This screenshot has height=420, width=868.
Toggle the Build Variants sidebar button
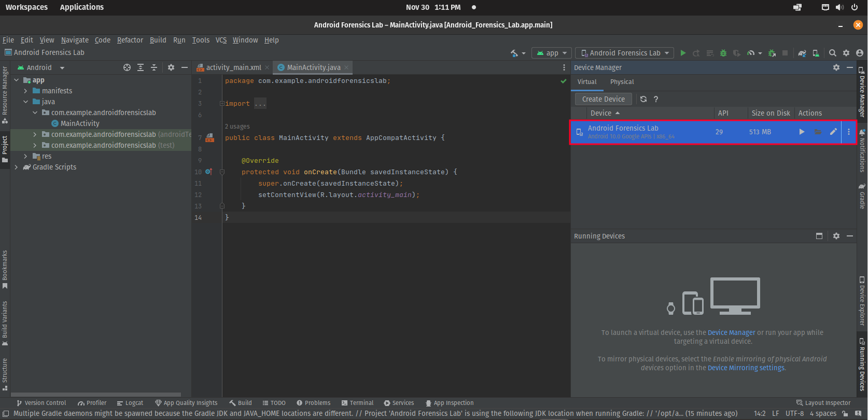pos(5,324)
